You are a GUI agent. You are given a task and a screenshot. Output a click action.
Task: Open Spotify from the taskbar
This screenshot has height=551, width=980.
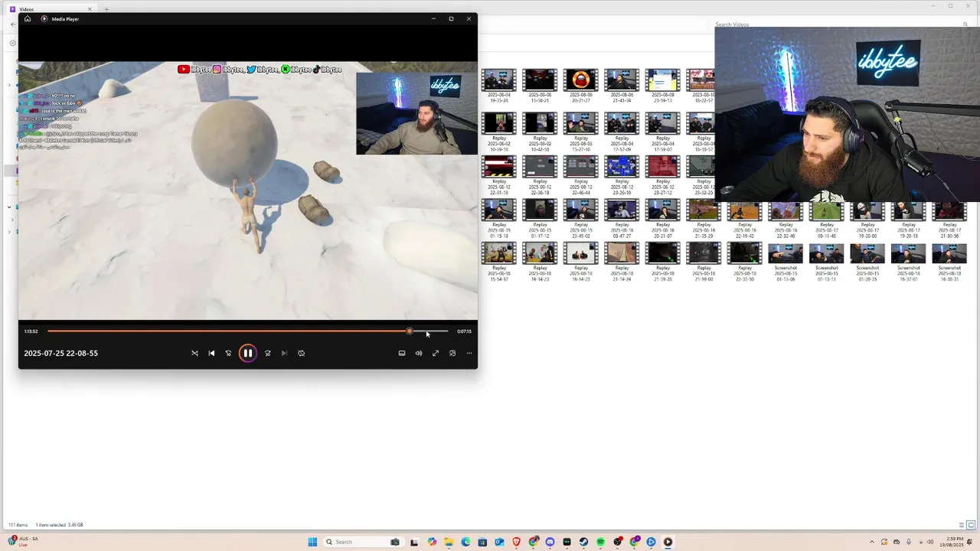coord(600,542)
